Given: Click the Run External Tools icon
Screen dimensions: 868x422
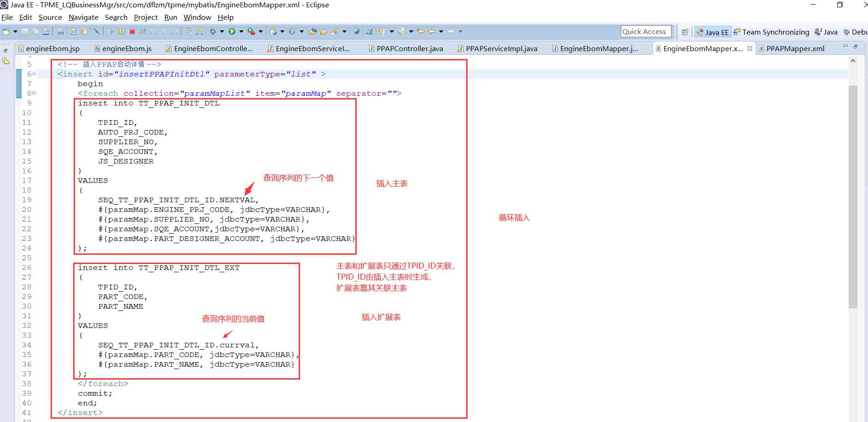Looking at the screenshot, I should point(251,31).
